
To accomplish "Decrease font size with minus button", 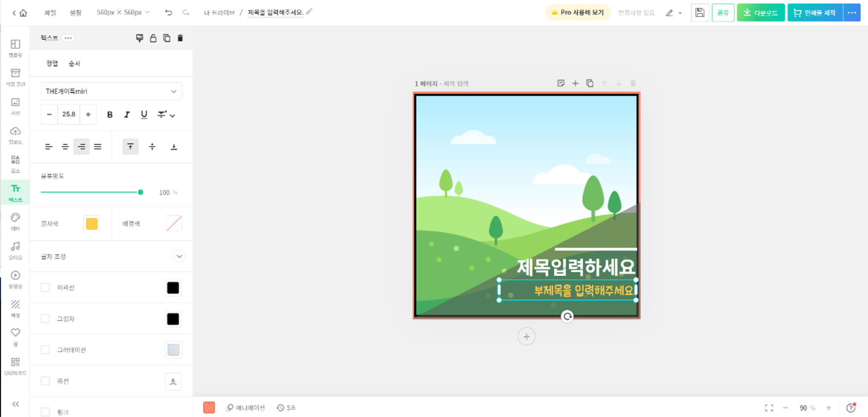I will [x=49, y=114].
